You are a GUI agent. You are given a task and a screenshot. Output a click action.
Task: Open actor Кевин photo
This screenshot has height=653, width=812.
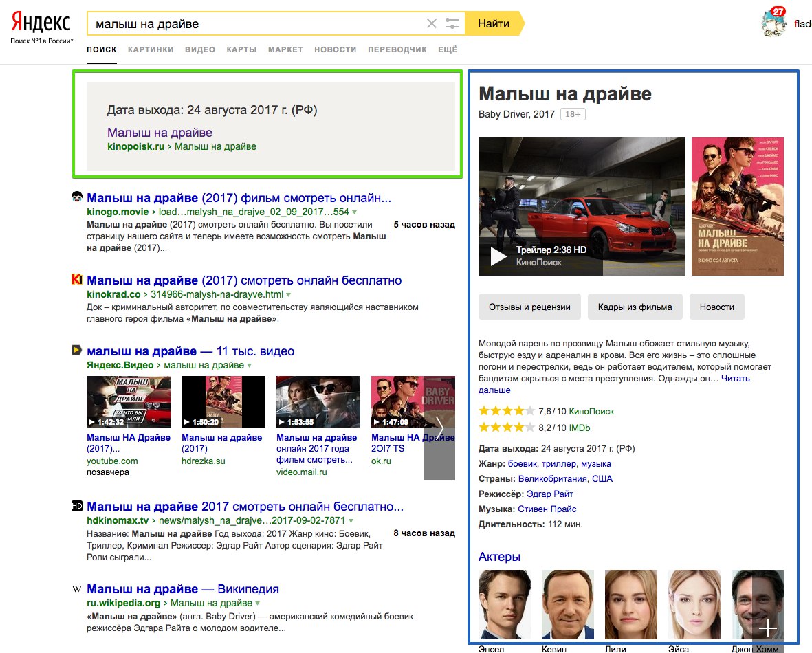click(567, 605)
